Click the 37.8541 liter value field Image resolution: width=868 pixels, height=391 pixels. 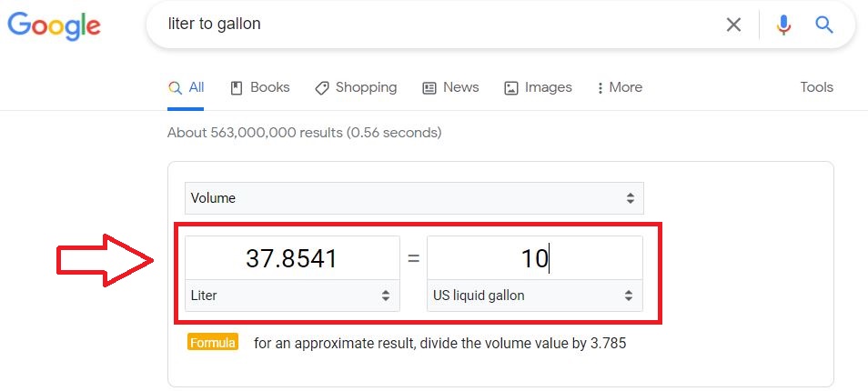tap(292, 258)
